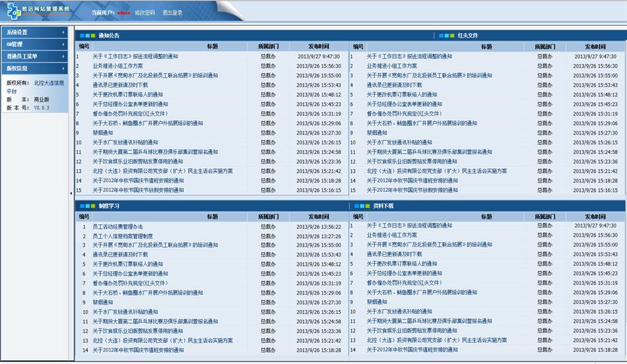Click the 发布时间 column header in 通知公告
The width and height of the screenshot is (627, 364).
[318, 47]
